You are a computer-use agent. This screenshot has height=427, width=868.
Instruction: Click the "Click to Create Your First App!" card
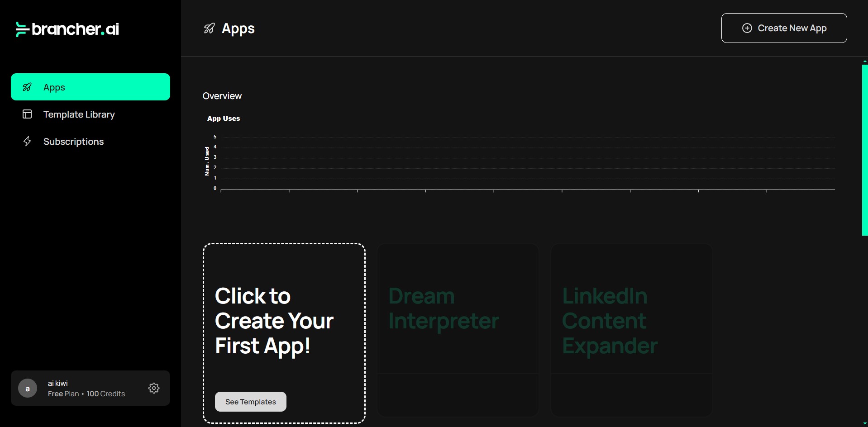pos(284,333)
